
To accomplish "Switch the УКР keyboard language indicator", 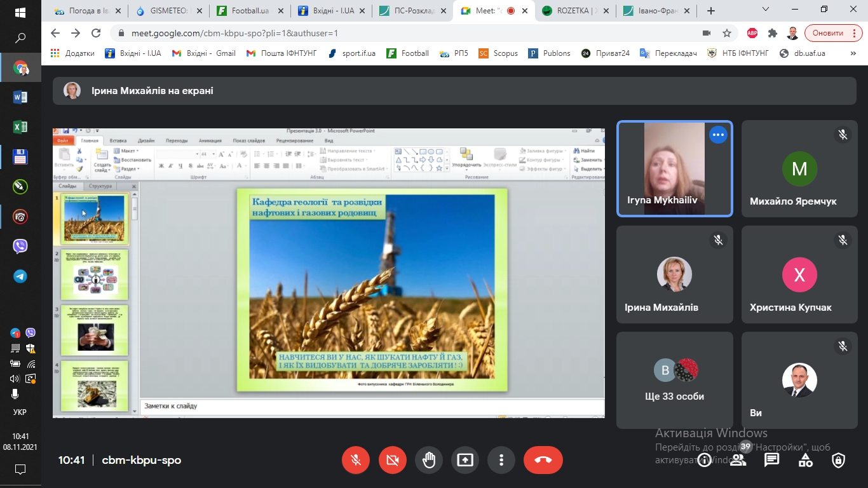I will click(x=20, y=412).
